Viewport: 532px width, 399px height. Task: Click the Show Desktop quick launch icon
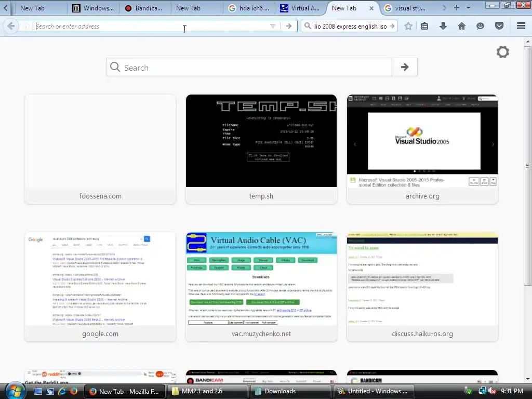(x=37, y=391)
